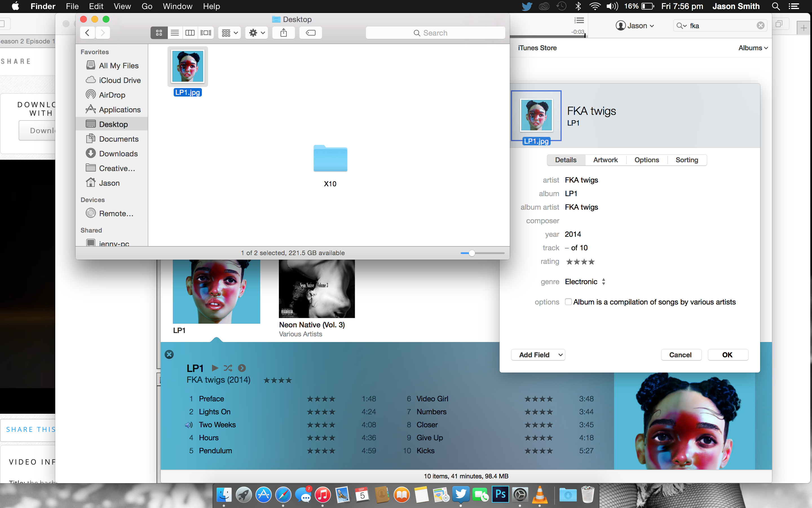812x508 pixels.
Task: Open iTunes Store link
Action: [x=537, y=48]
